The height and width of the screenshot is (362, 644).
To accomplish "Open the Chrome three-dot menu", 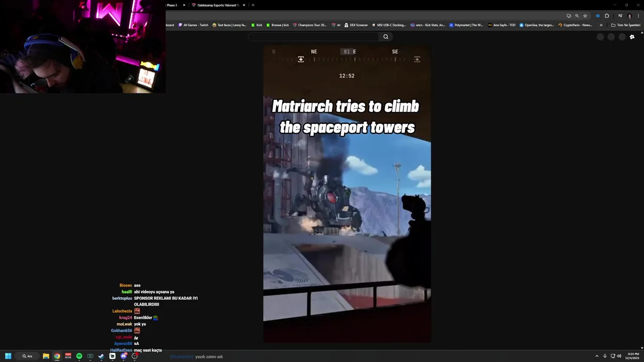I will [638, 16].
